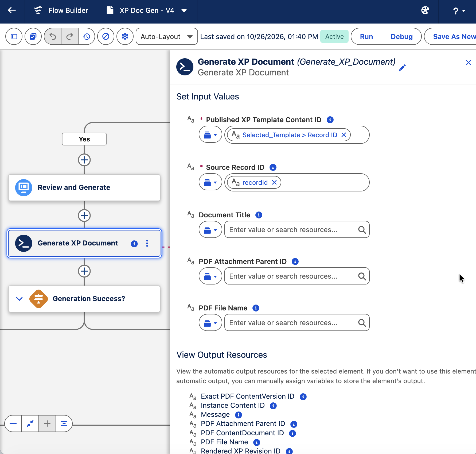This screenshot has width=476, height=454.
Task: Remove Selected_Template > Record ID pill
Action: 344,135
